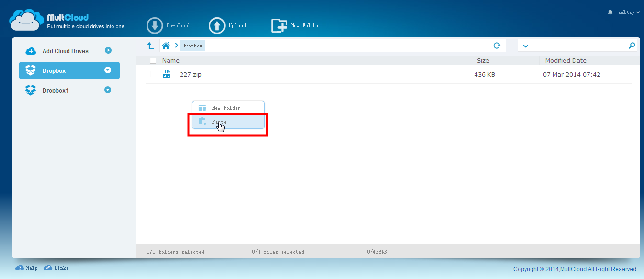Open the Links link

coord(61,268)
